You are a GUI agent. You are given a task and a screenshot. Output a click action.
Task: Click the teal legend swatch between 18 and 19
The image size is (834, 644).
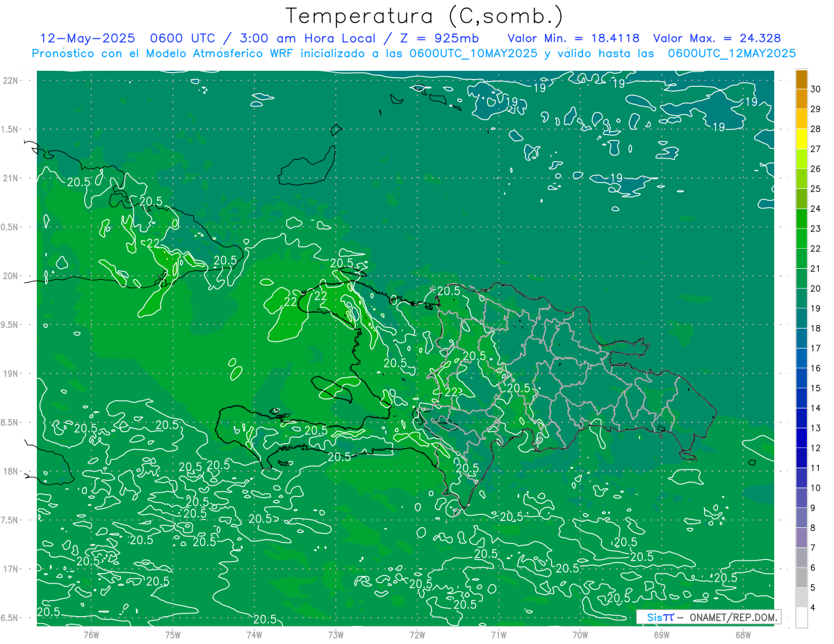click(x=801, y=318)
